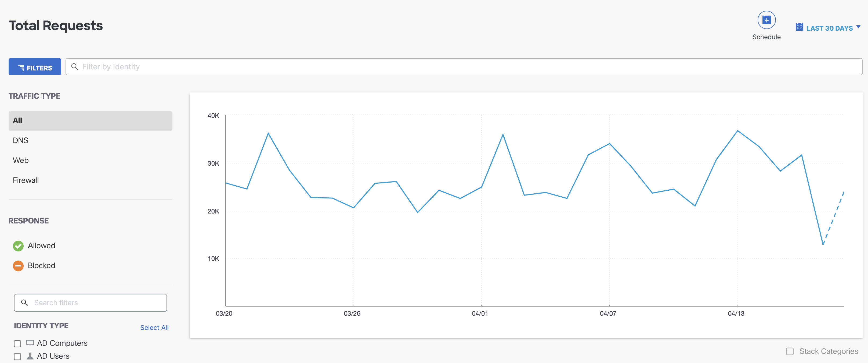Enable the AD Computers checkbox
This screenshot has height=363, width=868.
point(17,343)
